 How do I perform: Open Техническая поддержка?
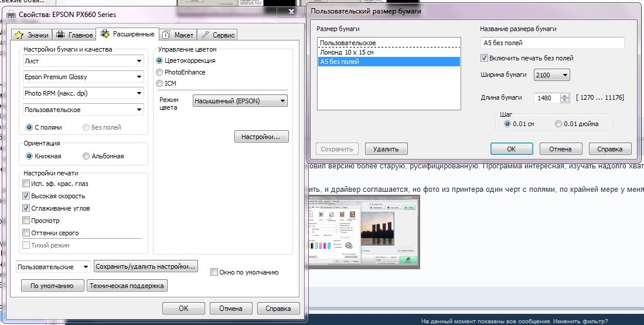[127, 286]
